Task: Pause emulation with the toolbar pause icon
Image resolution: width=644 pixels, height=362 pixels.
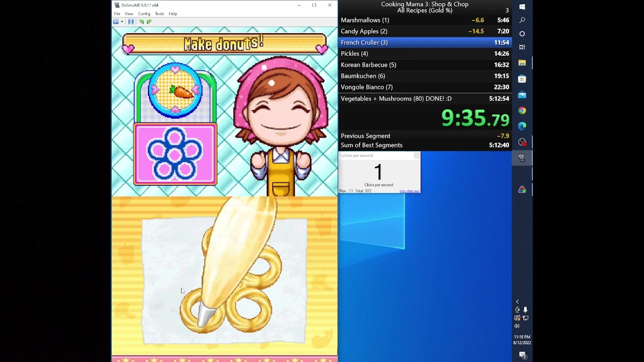Action: point(131,22)
